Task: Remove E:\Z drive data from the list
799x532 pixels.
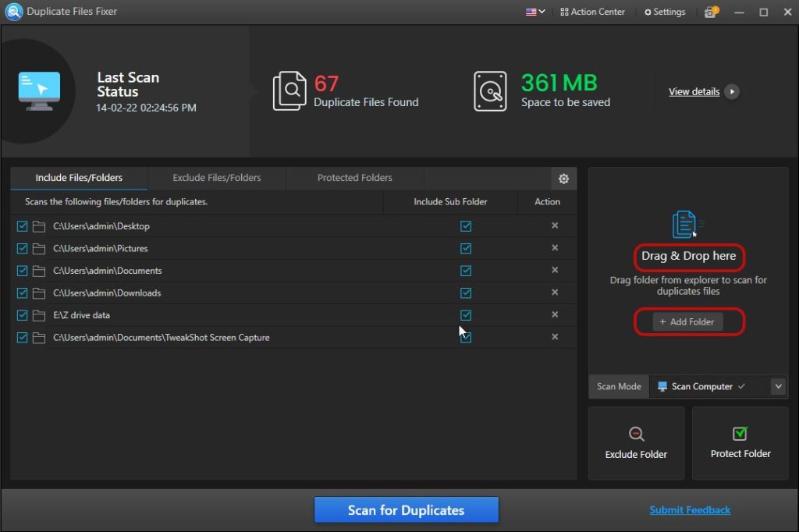Action: pos(555,315)
